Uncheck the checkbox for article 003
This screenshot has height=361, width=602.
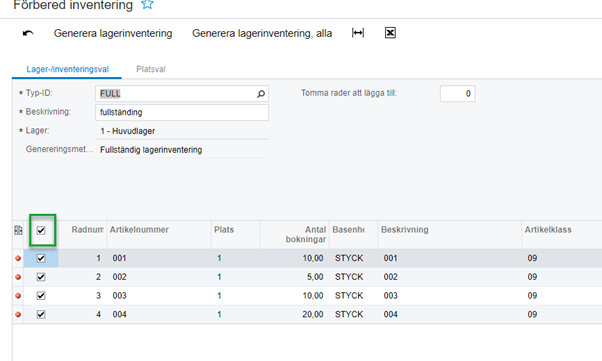(41, 296)
